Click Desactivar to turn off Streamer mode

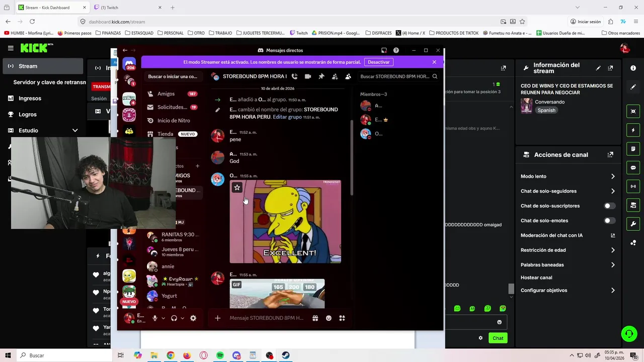click(378, 62)
